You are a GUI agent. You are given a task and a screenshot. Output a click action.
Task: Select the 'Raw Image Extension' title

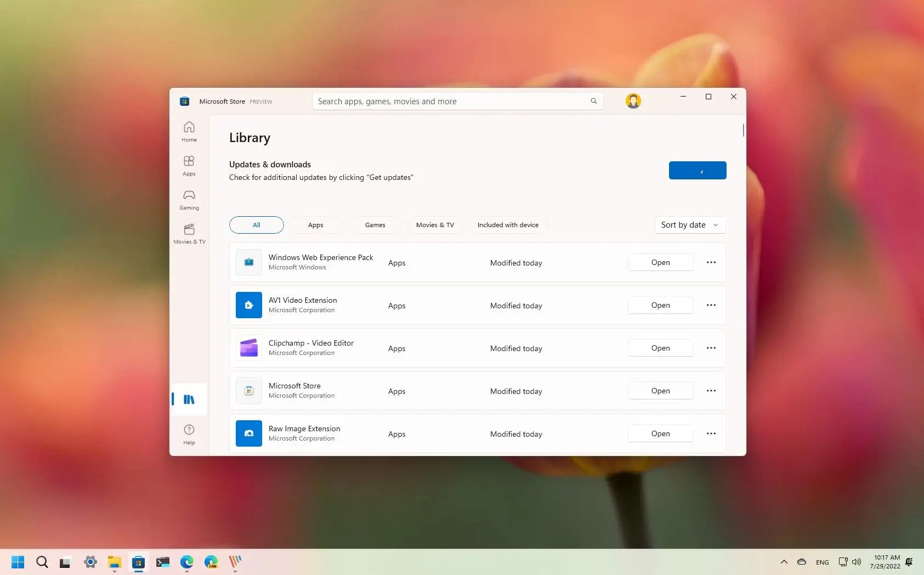click(304, 429)
